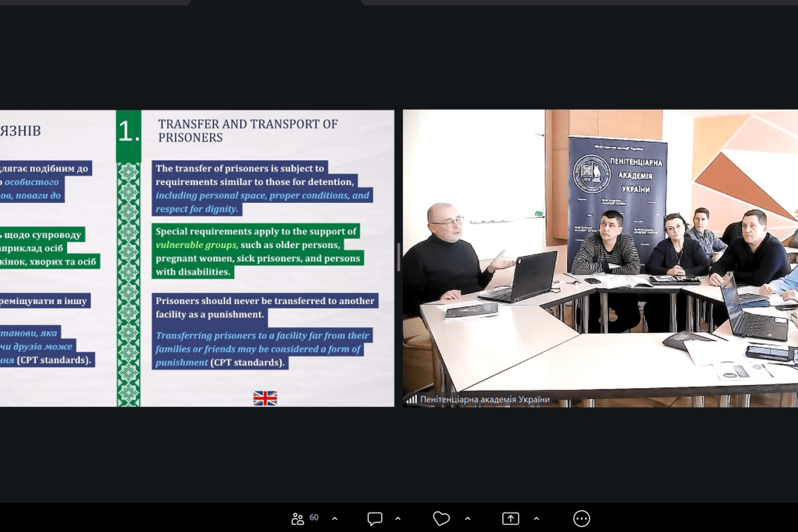Open reactions with the heart icon
The height and width of the screenshot is (532, 798).
(x=441, y=519)
